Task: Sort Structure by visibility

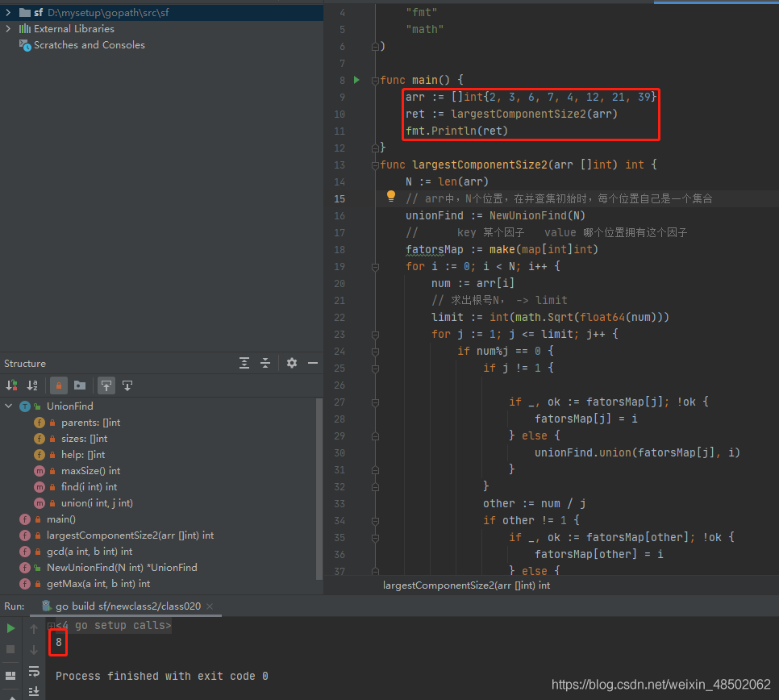Action: 12,385
